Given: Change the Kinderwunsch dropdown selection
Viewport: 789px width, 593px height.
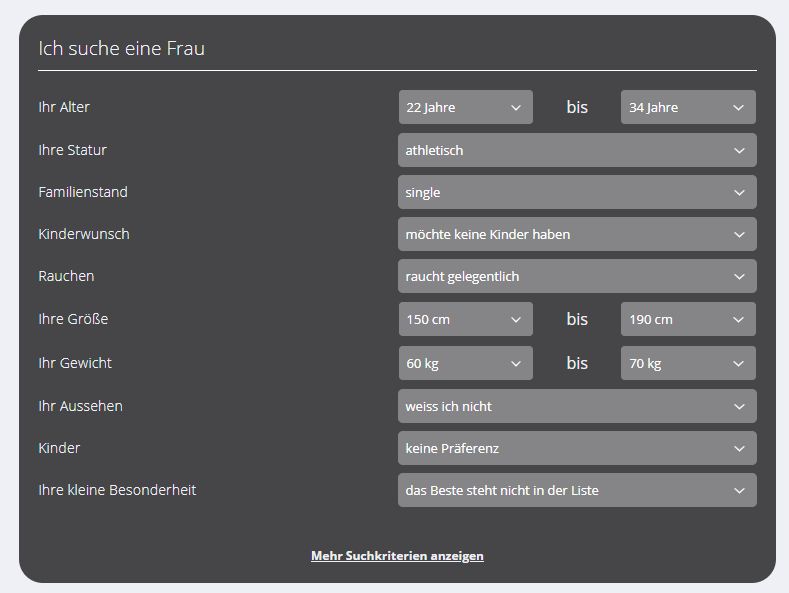Looking at the screenshot, I should click(577, 234).
